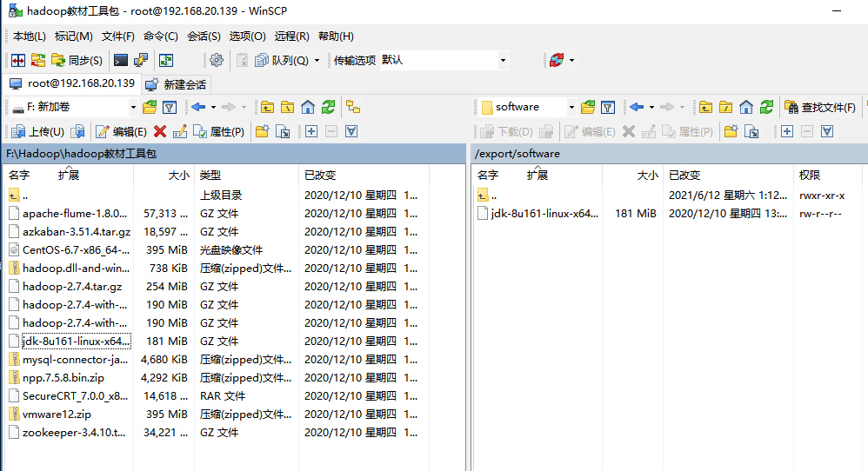Click local rename icon
The image size is (868, 471).
tap(179, 131)
